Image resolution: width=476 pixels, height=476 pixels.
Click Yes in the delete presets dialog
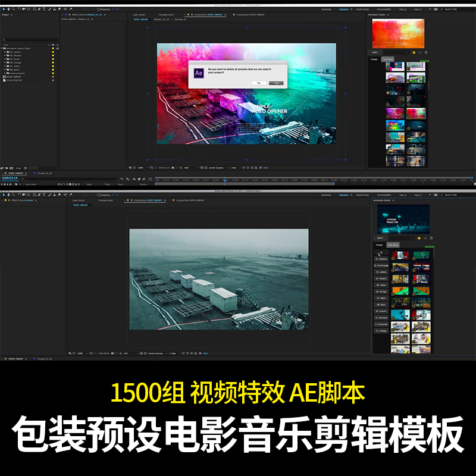pos(276,83)
